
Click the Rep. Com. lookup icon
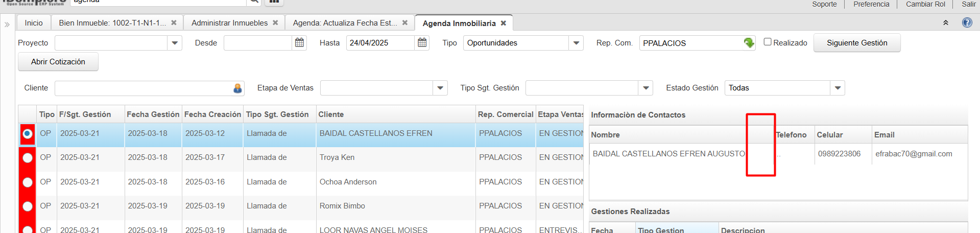pos(749,43)
